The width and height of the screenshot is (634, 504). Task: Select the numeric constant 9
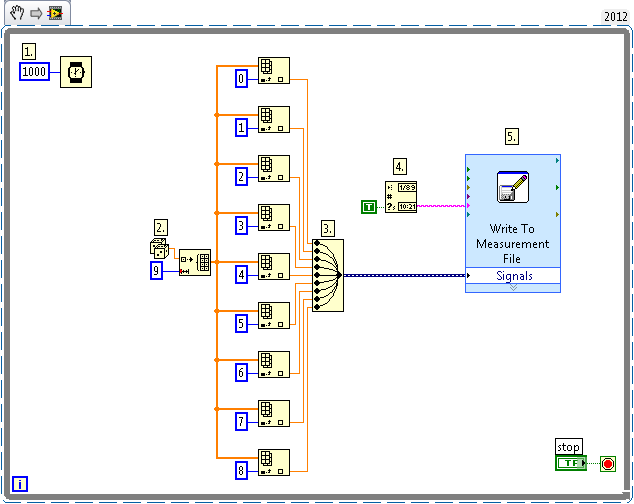point(156,270)
